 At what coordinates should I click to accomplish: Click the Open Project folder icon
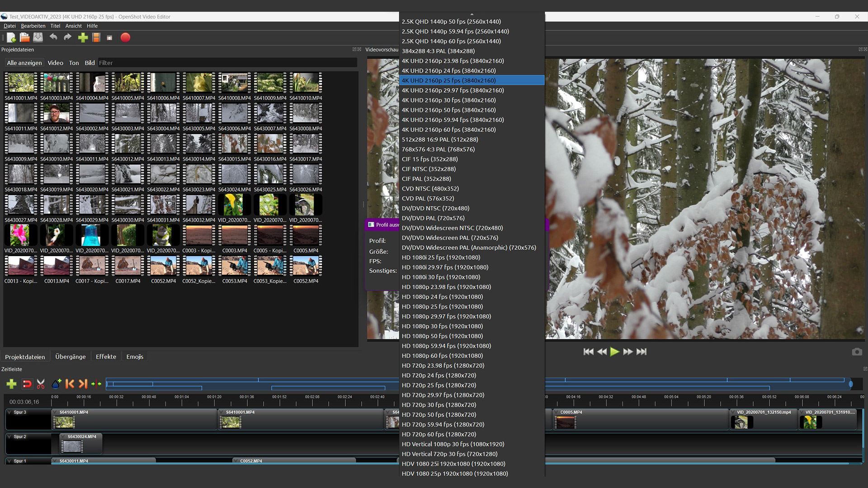pyautogui.click(x=24, y=38)
